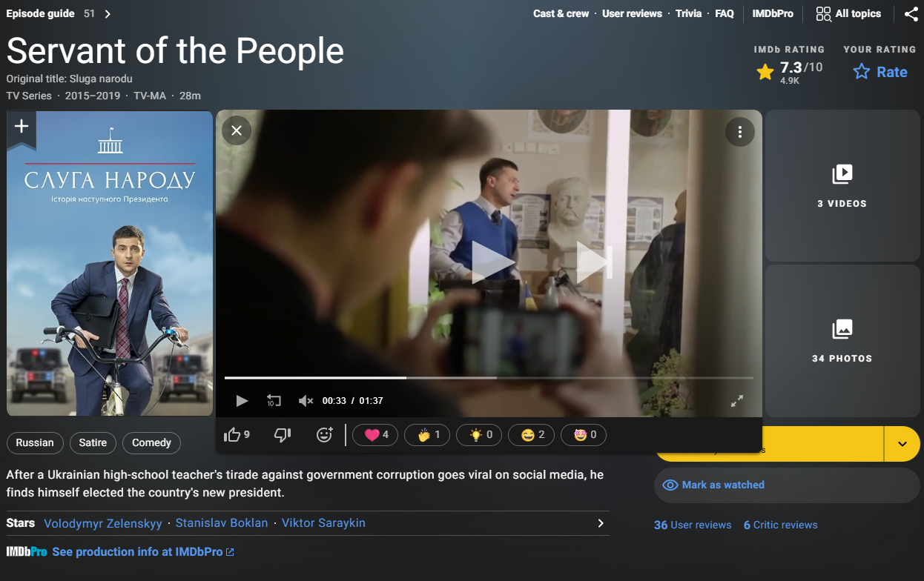Open the 3 Videos tile
This screenshot has width=924, height=581.
(842, 186)
